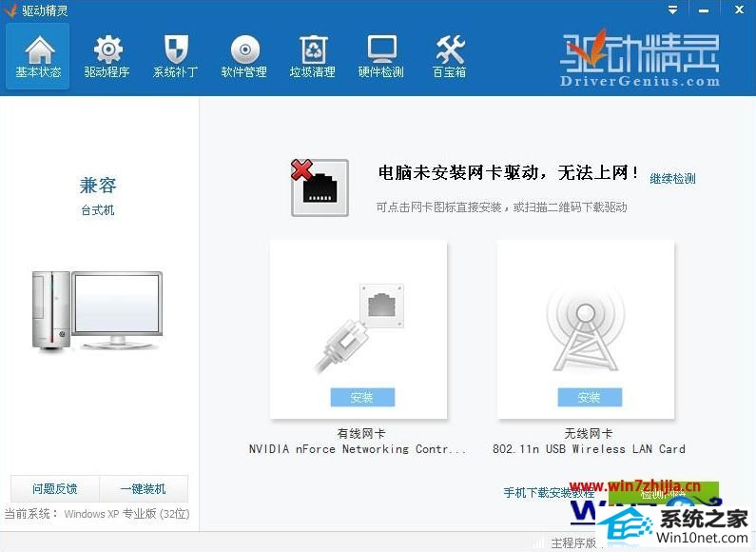Minimize the 驱动精灵 window
Screen dimensions: 756x552
pyautogui.click(x=704, y=10)
